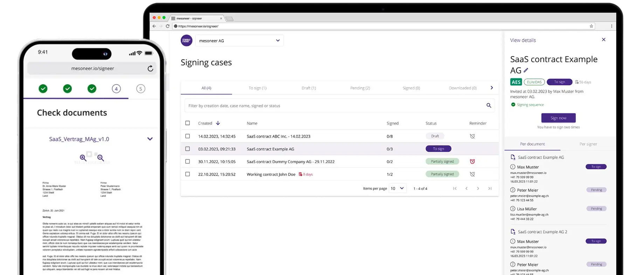This screenshot has height=275, width=644.
Task: Reload the browser page
Action: pos(168,26)
